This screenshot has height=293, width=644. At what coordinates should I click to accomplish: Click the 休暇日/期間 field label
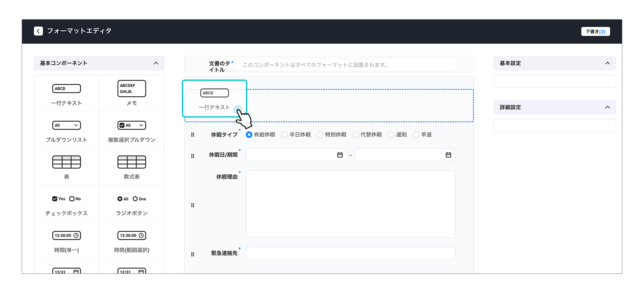coord(223,155)
